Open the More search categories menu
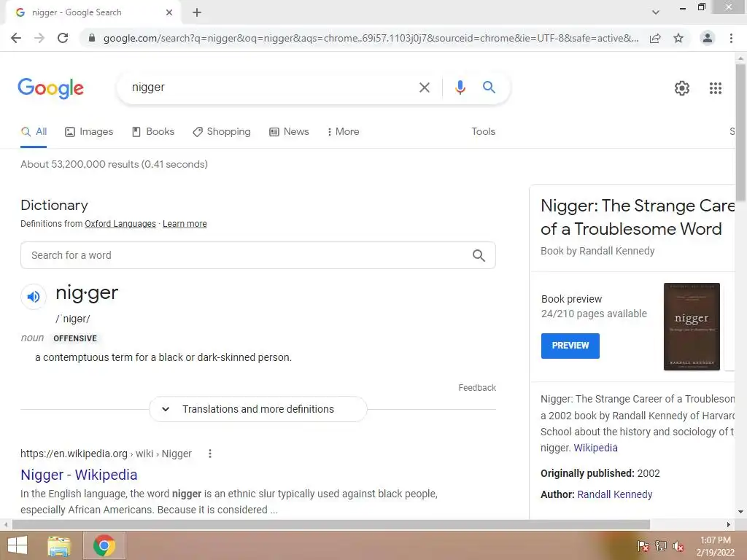The image size is (747, 560). 343,132
